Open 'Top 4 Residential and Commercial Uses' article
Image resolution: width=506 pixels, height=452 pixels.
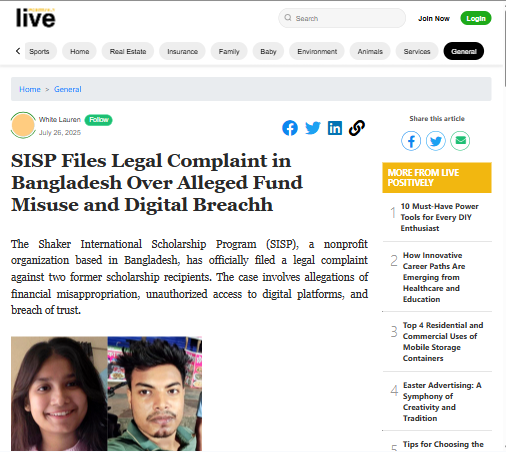coord(443,342)
